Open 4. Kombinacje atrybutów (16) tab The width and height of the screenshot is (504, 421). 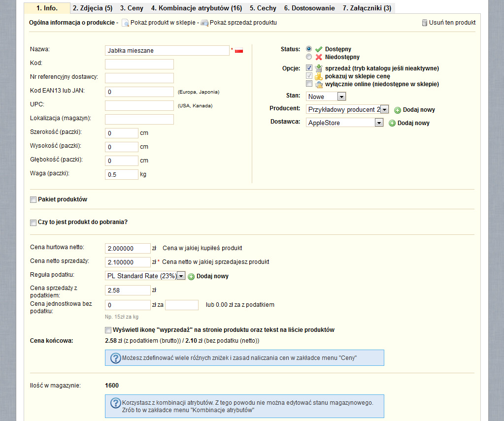click(197, 8)
